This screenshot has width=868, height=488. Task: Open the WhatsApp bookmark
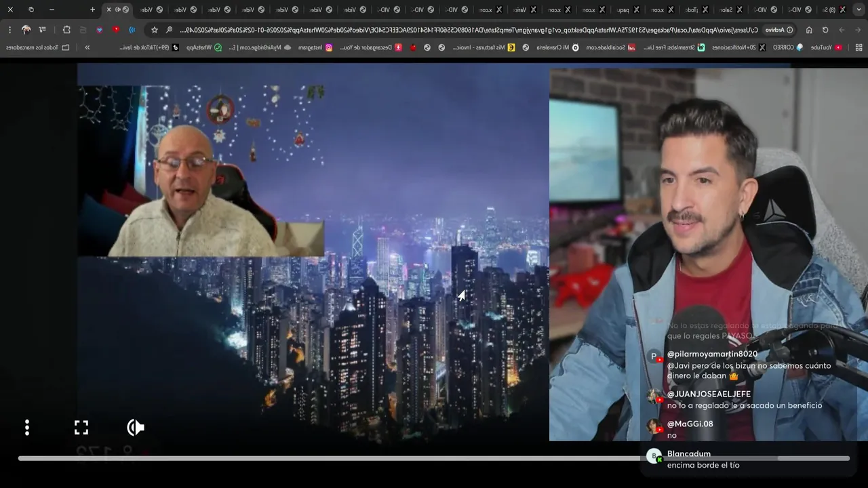[205, 47]
